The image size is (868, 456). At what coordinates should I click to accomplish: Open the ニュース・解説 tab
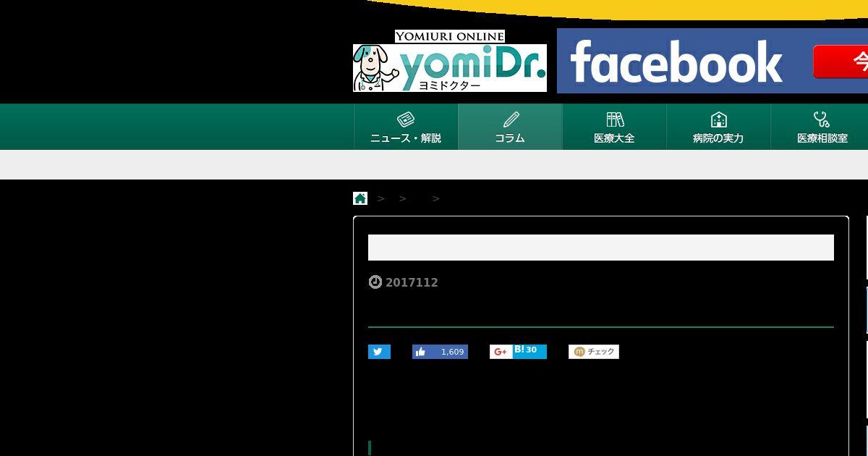click(406, 127)
